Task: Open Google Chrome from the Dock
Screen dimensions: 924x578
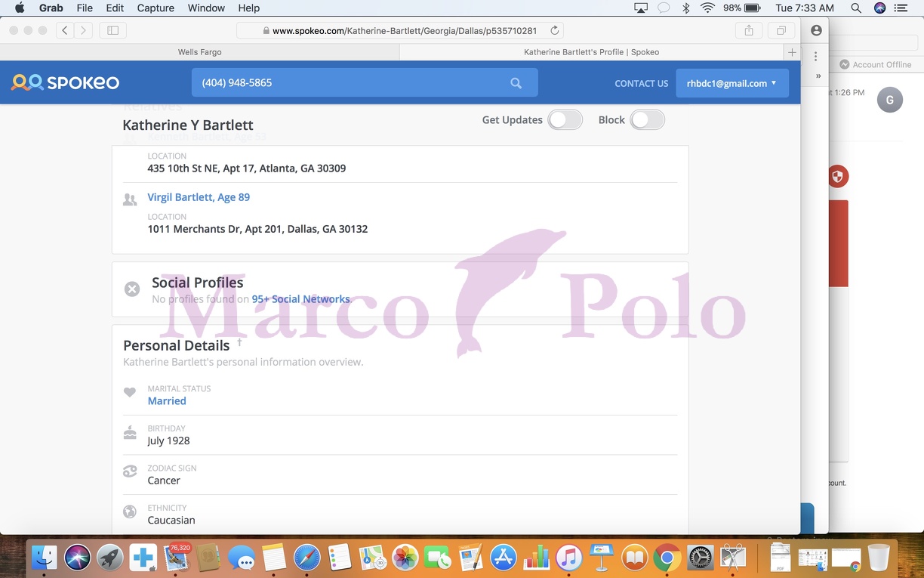Action: pos(667,558)
